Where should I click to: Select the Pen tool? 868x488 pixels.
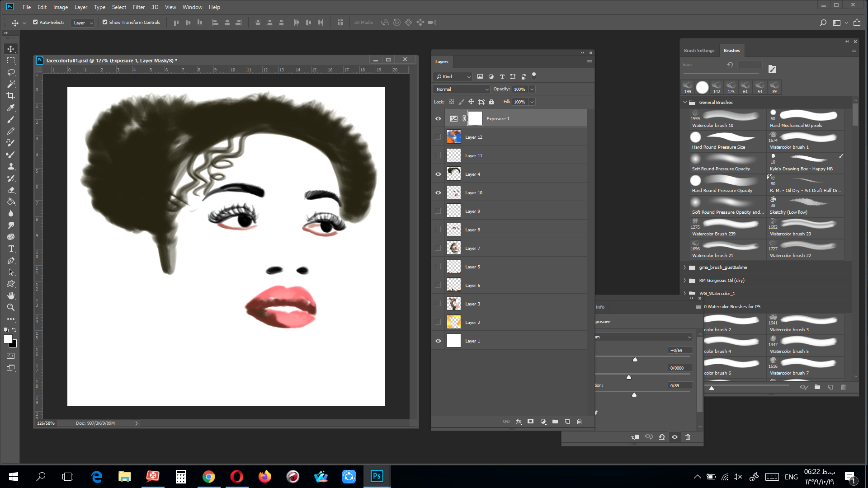(x=11, y=260)
